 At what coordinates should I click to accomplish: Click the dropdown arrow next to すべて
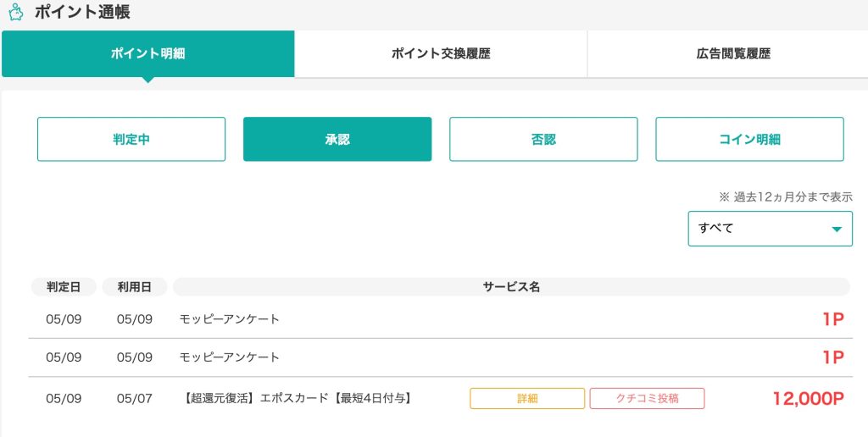pyautogui.click(x=837, y=230)
